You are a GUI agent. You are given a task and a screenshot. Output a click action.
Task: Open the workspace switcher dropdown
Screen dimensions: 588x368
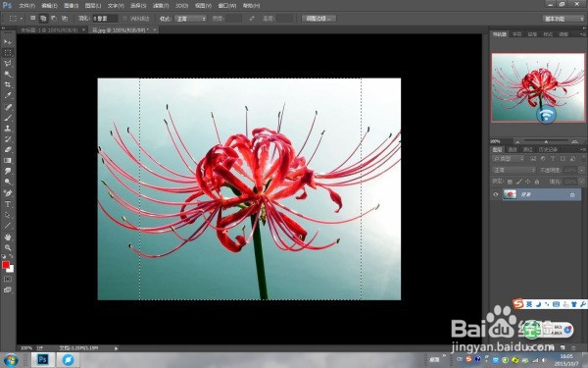click(x=563, y=19)
